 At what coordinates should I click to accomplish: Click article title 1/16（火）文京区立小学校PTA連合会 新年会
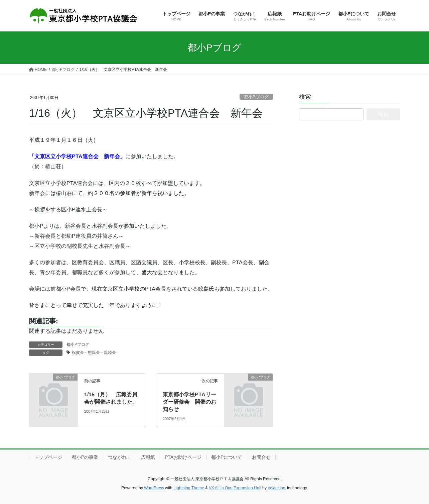pyautogui.click(x=146, y=113)
